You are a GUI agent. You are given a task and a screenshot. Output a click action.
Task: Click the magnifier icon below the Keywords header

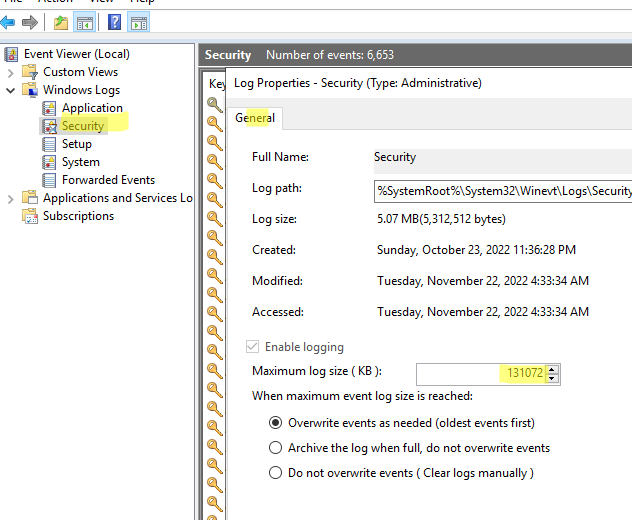pos(215,104)
